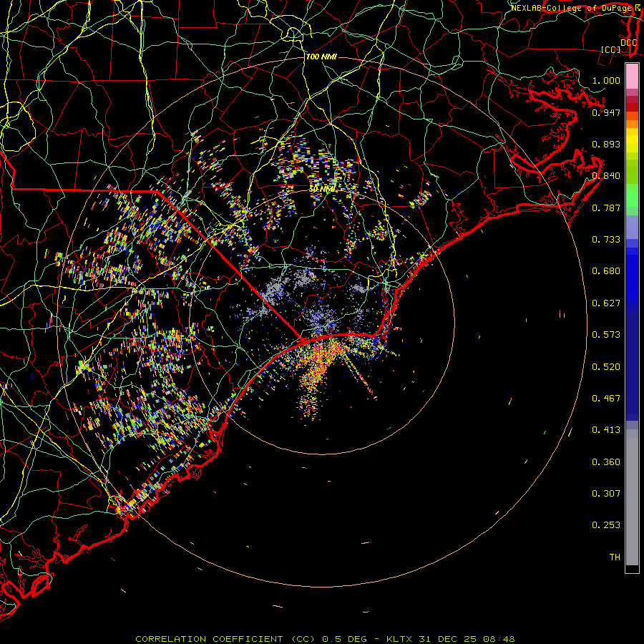Pick the red swatch in the color bar

632,107
